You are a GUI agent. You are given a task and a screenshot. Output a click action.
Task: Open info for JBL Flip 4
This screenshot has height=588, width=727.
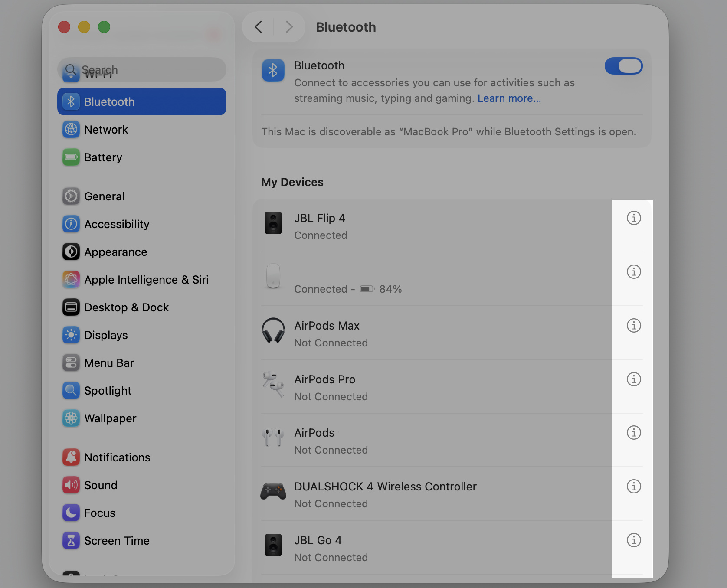634,218
